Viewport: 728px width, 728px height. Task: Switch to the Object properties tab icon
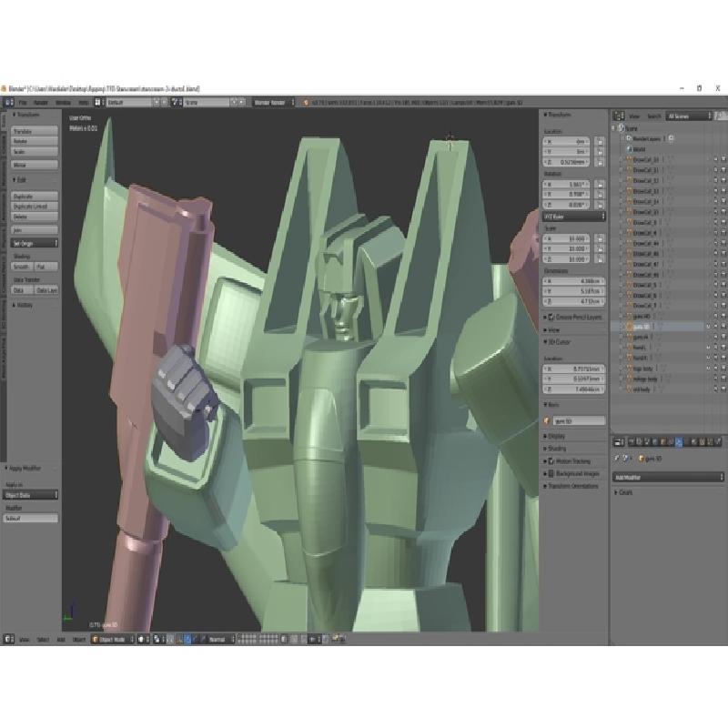663,442
